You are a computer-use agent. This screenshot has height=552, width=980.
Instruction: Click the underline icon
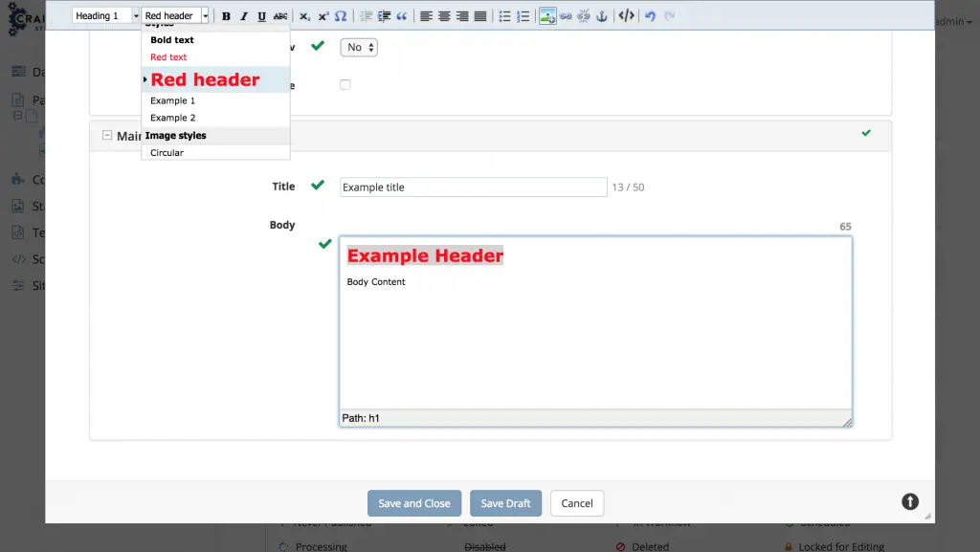261,16
